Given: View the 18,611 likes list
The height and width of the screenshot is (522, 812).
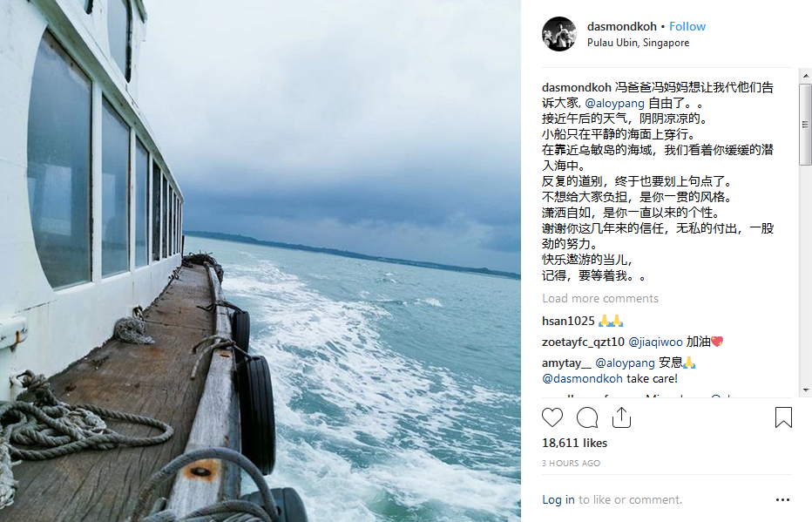Looking at the screenshot, I should pos(574,444).
